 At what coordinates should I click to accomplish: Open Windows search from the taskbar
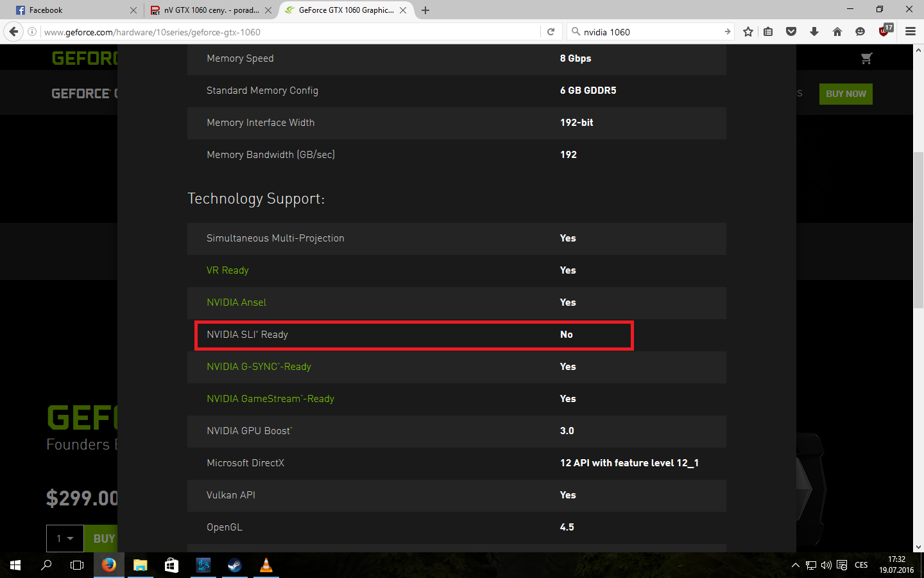tap(46, 565)
